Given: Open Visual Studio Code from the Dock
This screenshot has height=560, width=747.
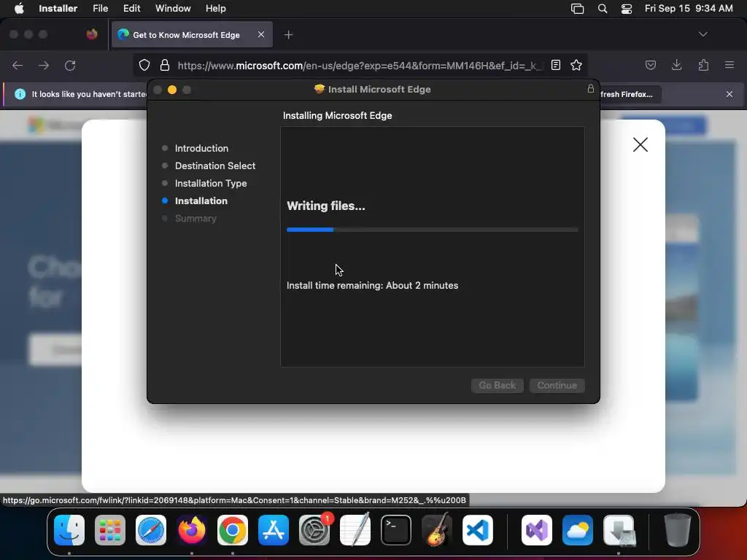Looking at the screenshot, I should (x=478, y=530).
